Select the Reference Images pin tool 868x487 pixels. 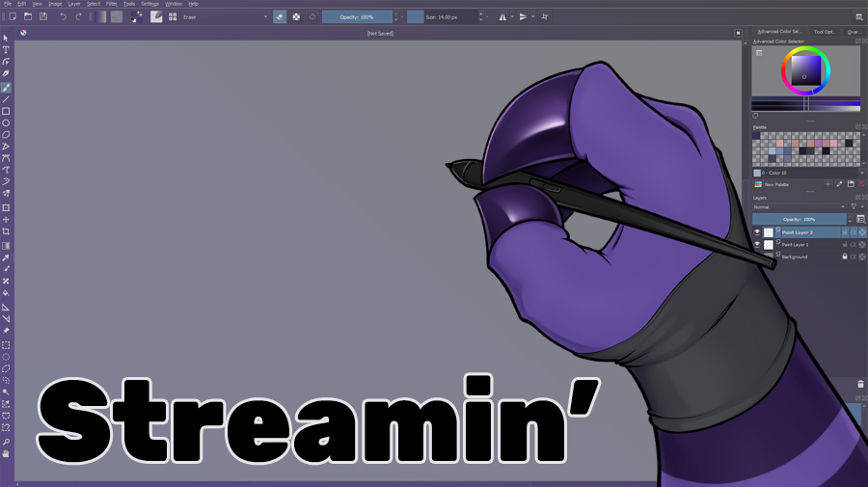click(x=6, y=331)
